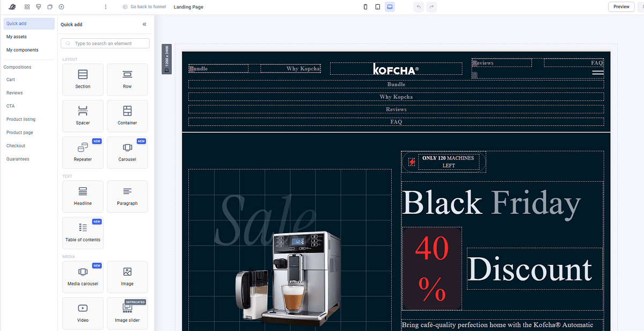
Task: Add a Paragraph text element
Action: 127,197
